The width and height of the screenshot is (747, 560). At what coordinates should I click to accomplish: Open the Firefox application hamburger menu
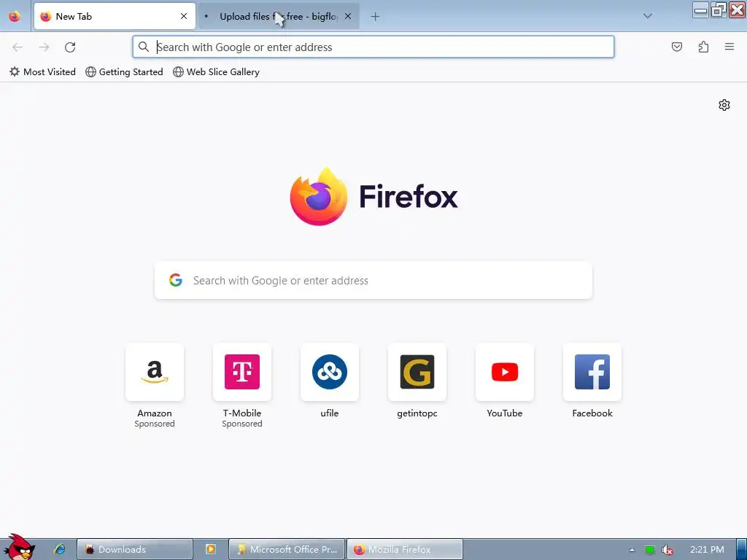click(729, 47)
